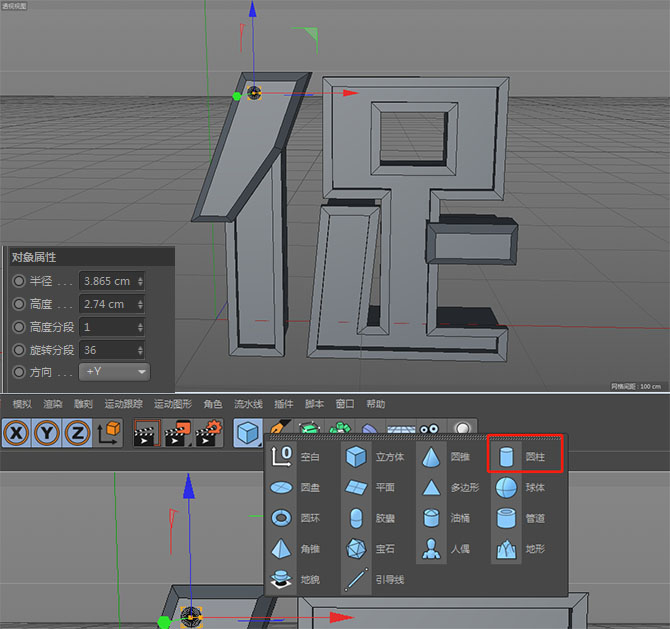Open the 方向 +Y dropdown
Image resolution: width=670 pixels, height=629 pixels.
click(x=115, y=372)
